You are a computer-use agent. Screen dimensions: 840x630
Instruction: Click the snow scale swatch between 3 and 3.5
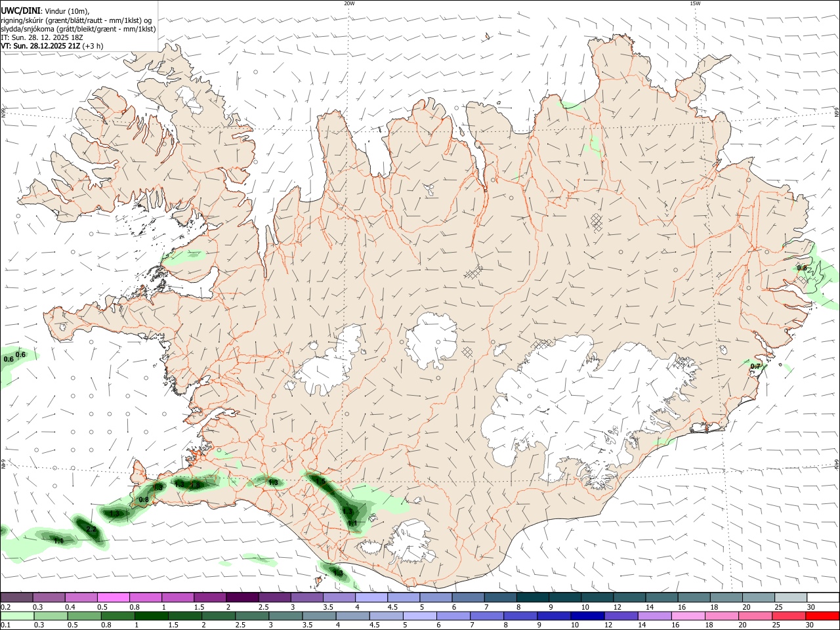pyautogui.click(x=306, y=597)
